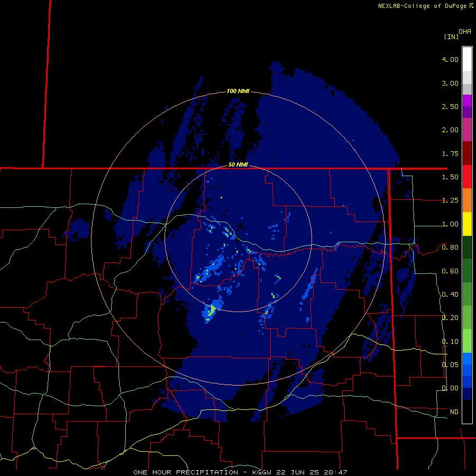The image size is (476, 476).
Task: Select the 2.00 legend value
Action: click(450, 130)
